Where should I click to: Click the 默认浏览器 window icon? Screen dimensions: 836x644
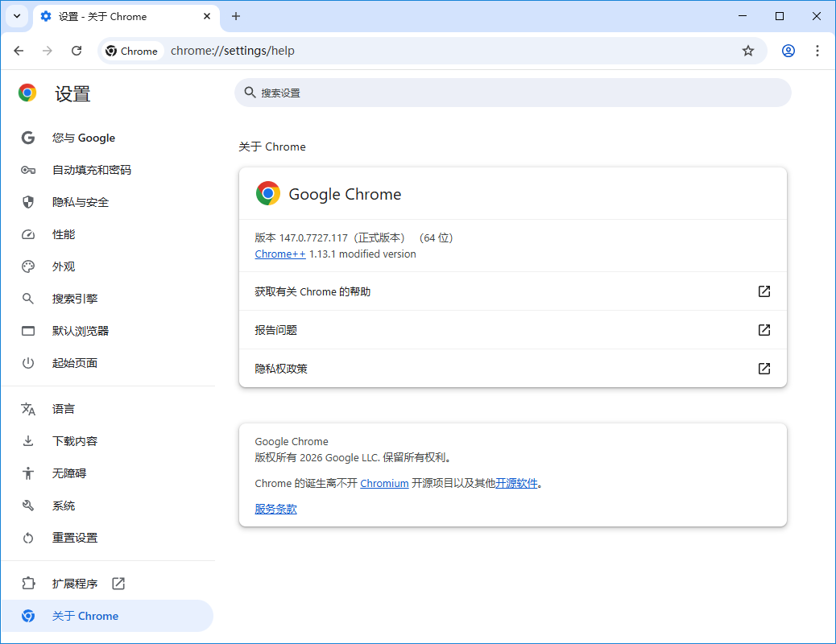click(x=28, y=331)
